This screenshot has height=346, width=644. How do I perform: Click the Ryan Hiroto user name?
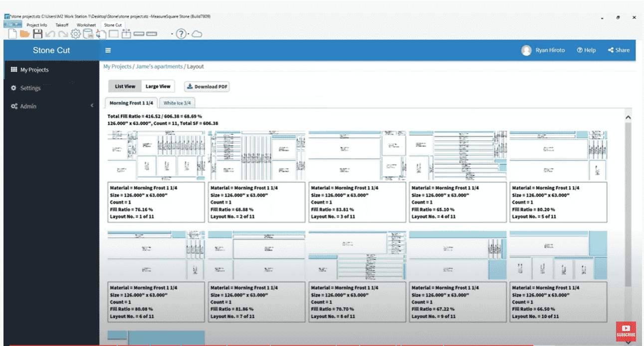[x=550, y=50]
